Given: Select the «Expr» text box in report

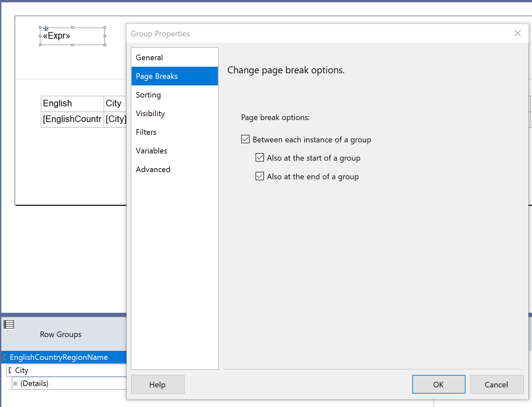Looking at the screenshot, I should pyautogui.click(x=73, y=36).
